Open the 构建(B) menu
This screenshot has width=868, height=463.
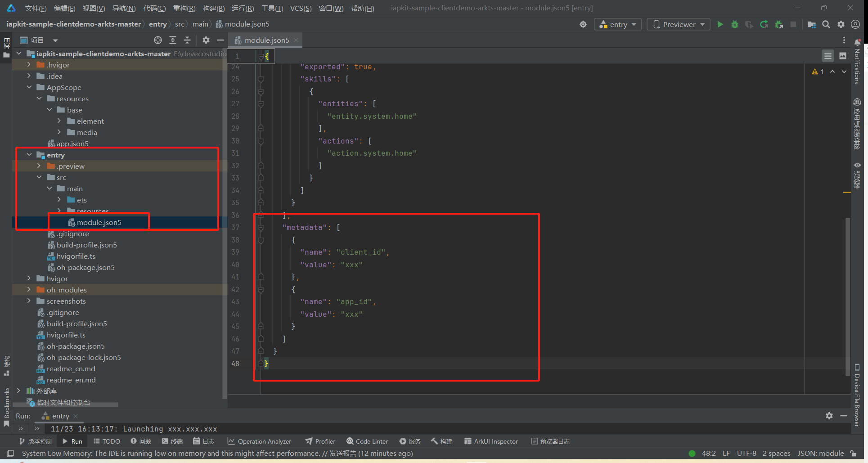pyautogui.click(x=213, y=8)
